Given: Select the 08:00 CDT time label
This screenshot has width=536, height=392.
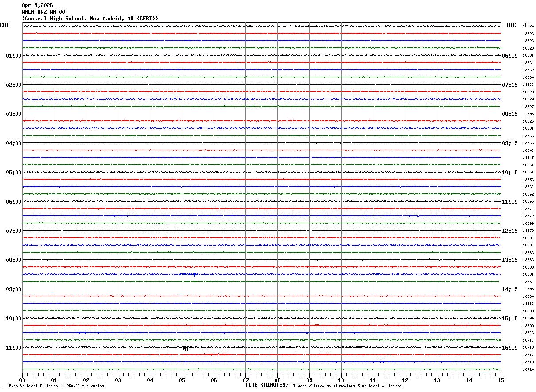Looking at the screenshot, I should pyautogui.click(x=14, y=260).
